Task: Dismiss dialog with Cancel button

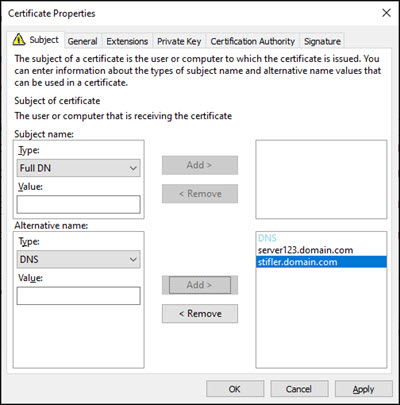Action: [299, 389]
